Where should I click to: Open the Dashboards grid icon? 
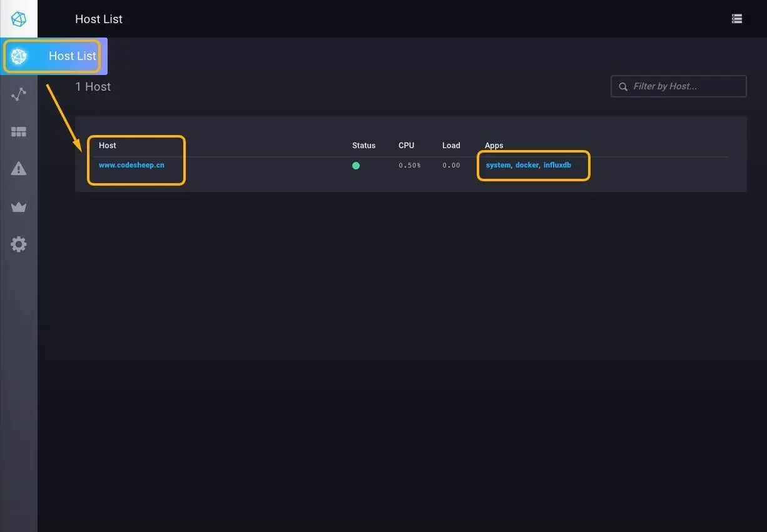point(19,132)
